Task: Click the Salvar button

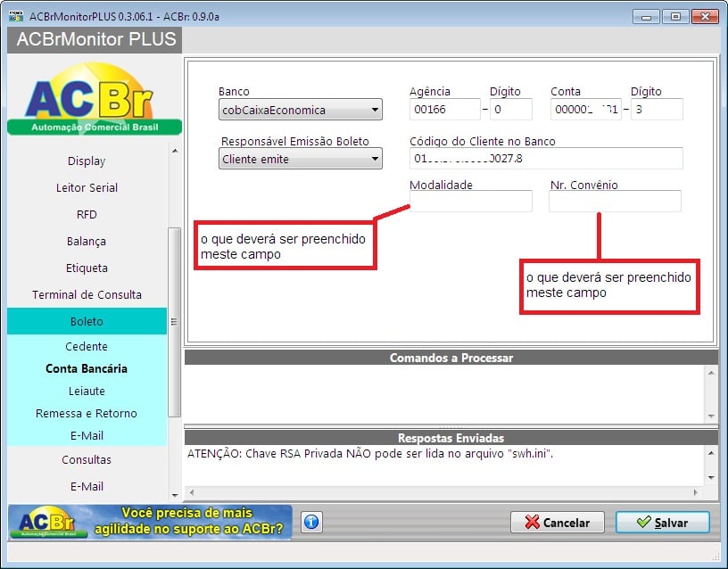Action: click(663, 523)
